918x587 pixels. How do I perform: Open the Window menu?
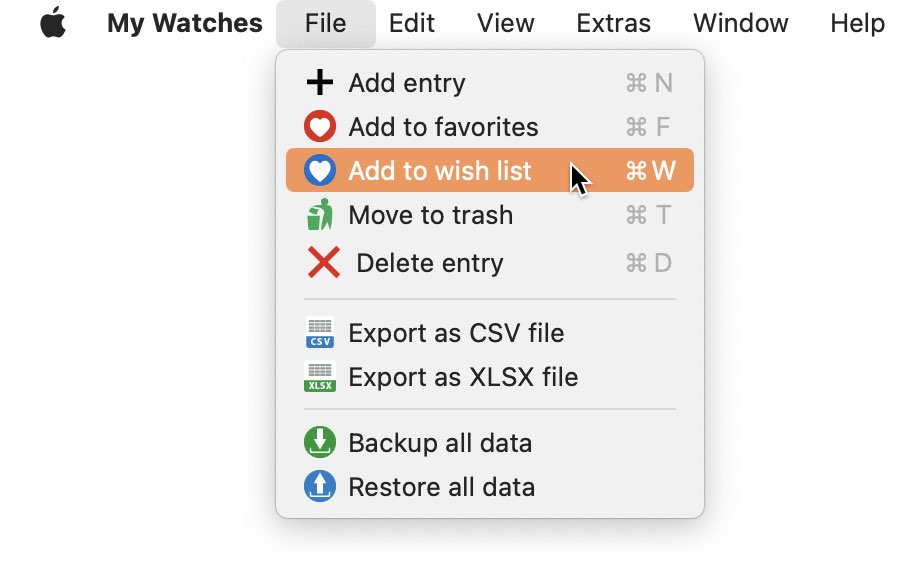click(741, 23)
